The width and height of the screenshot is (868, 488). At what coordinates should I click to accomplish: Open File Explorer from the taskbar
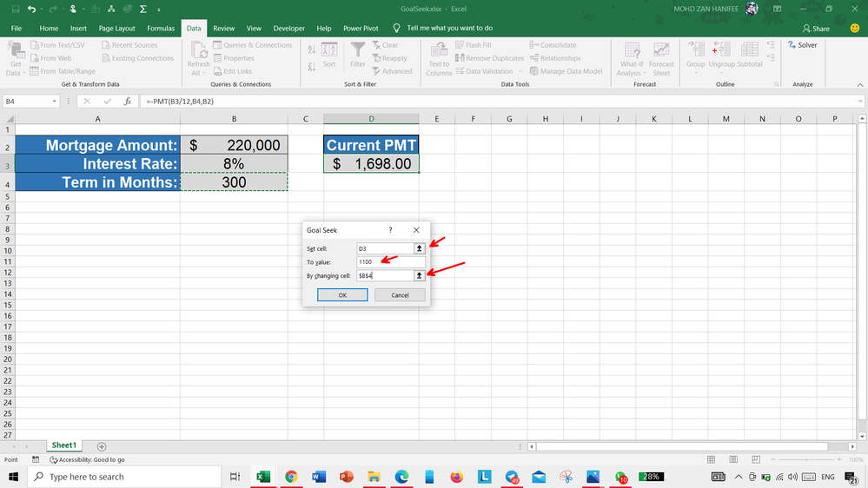(374, 477)
